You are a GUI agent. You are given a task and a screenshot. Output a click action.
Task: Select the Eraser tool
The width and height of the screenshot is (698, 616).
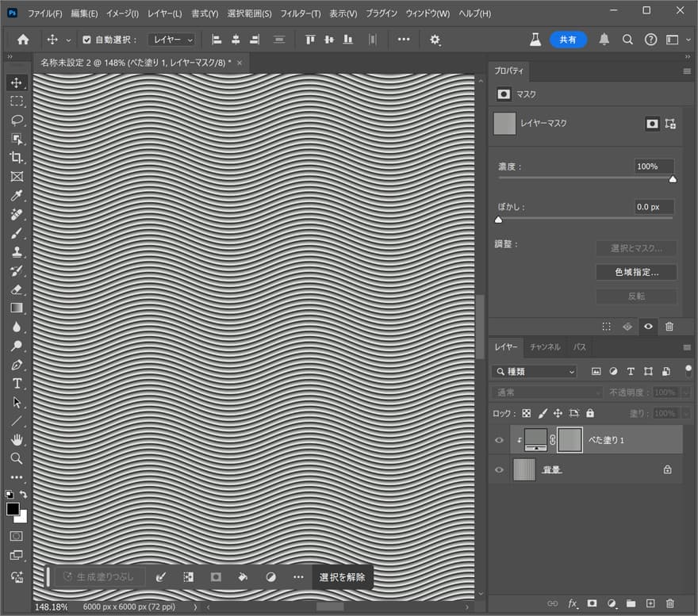pyautogui.click(x=17, y=289)
